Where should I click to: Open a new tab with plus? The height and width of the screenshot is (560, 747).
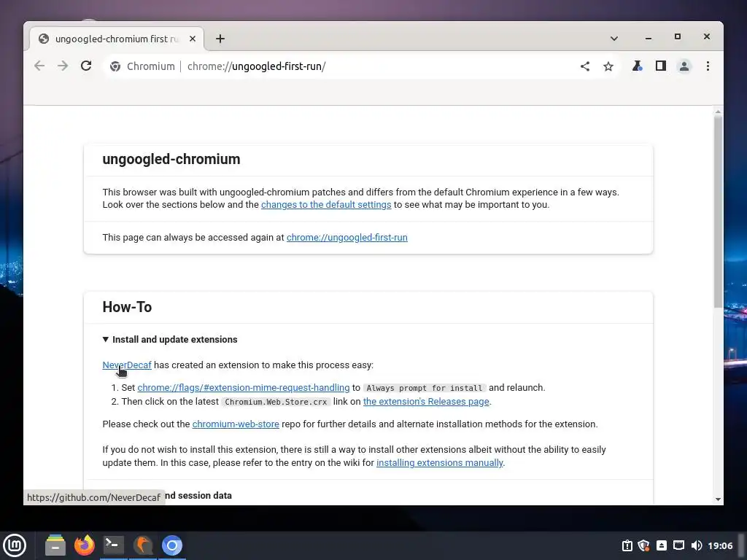coord(220,39)
